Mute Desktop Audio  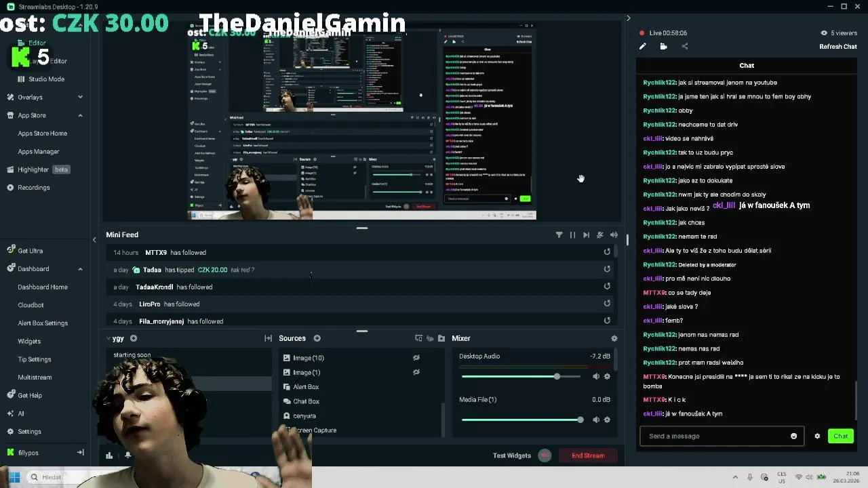[596, 376]
